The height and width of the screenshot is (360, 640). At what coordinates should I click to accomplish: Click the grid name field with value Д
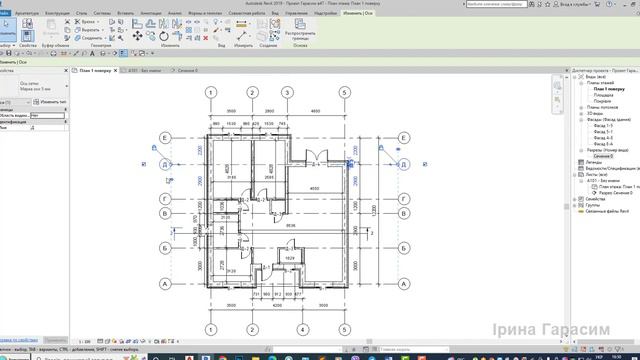[x=48, y=128]
